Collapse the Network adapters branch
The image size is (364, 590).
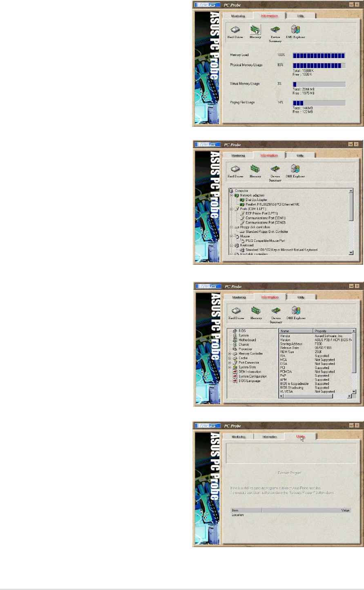231,195
